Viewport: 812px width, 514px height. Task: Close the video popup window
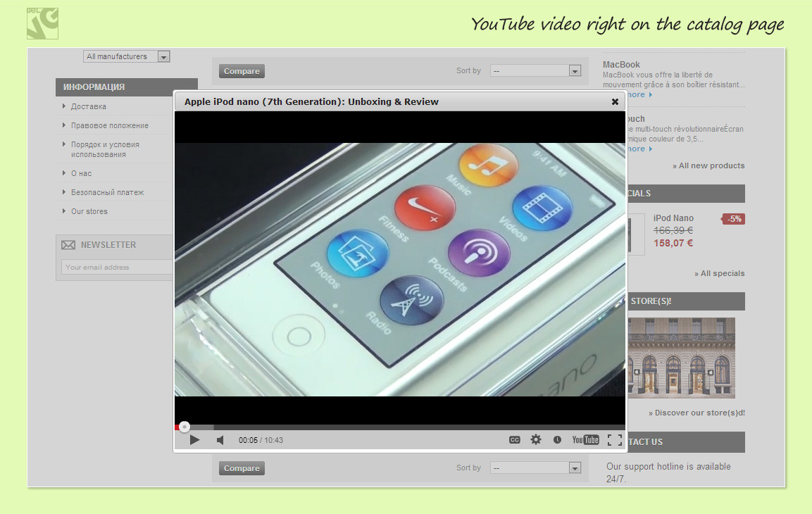(x=615, y=102)
